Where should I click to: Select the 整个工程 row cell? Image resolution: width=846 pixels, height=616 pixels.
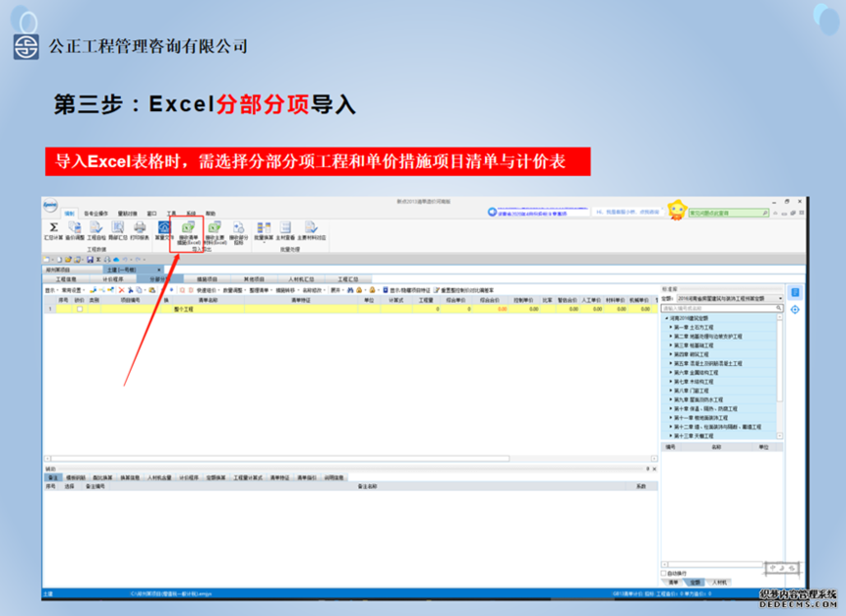coord(208,309)
